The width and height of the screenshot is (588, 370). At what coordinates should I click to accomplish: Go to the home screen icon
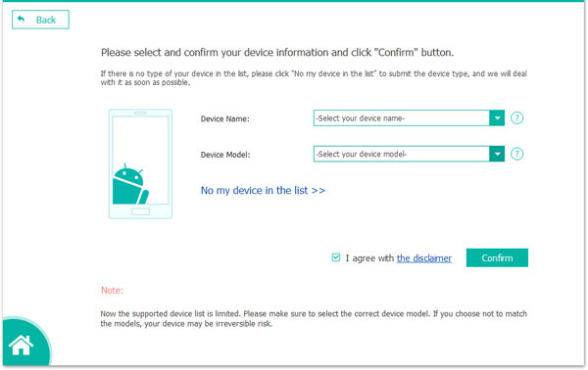[x=21, y=346]
